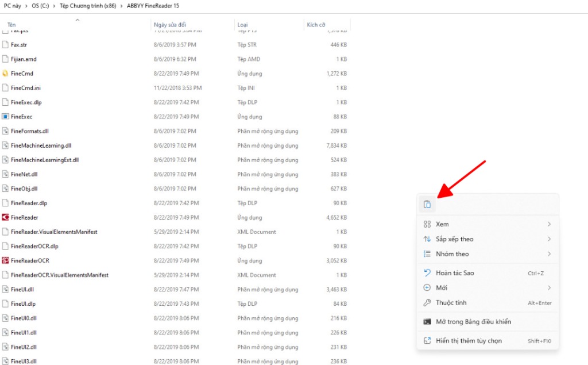This screenshot has height=365, width=588.
Task: Click the FineUI0.dll file icon
Action: [5, 318]
